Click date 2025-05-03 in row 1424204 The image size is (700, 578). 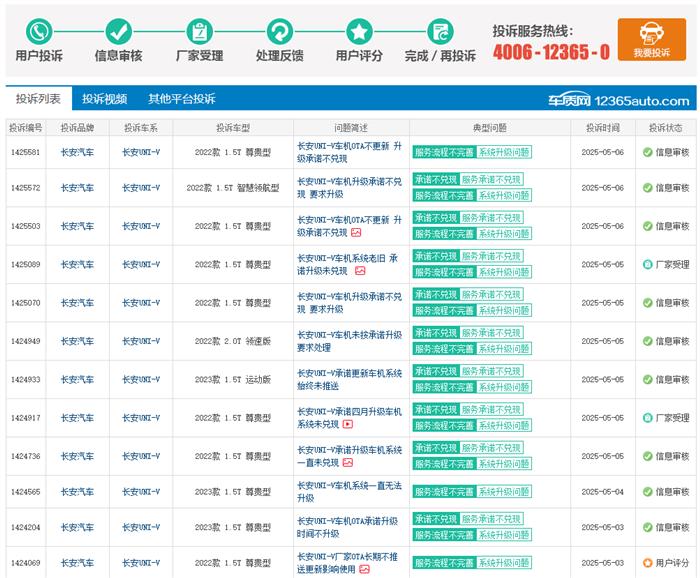(603, 527)
